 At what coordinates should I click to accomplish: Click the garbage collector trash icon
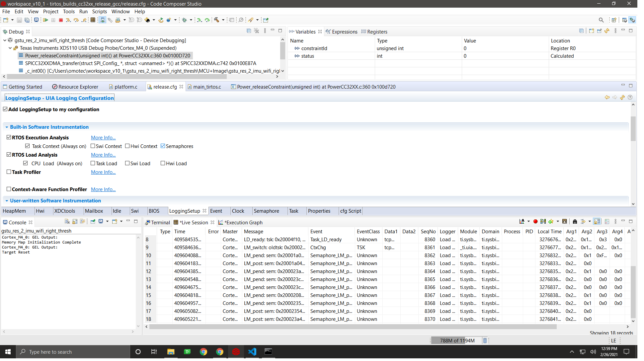[485, 340]
